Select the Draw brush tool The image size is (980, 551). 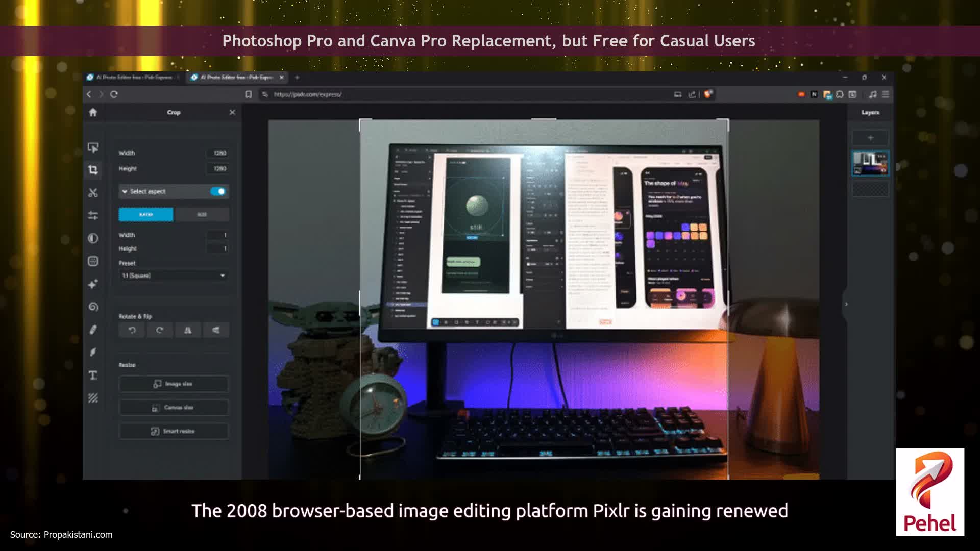(93, 352)
